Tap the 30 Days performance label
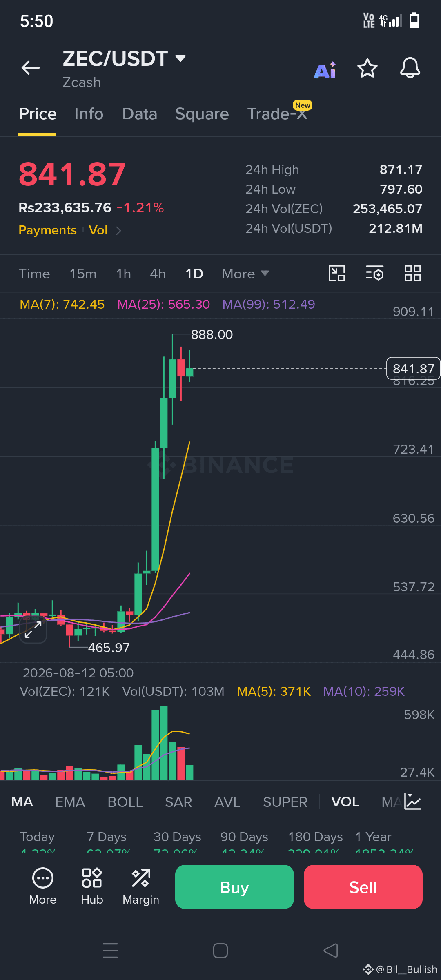441x980 pixels. click(x=177, y=837)
